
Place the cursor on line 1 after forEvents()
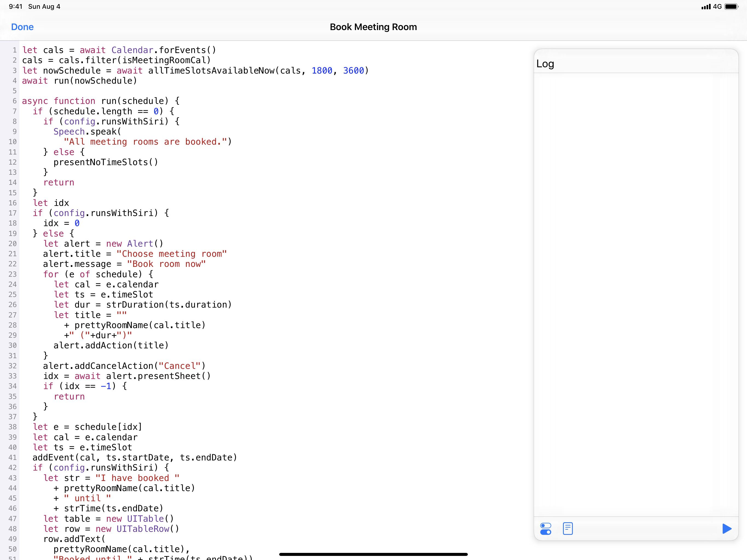(218, 50)
